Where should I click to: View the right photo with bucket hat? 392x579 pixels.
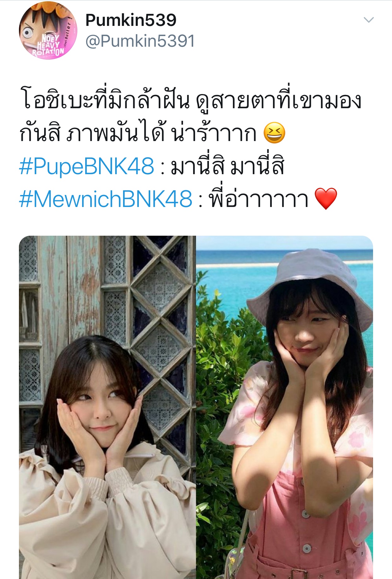point(285,407)
